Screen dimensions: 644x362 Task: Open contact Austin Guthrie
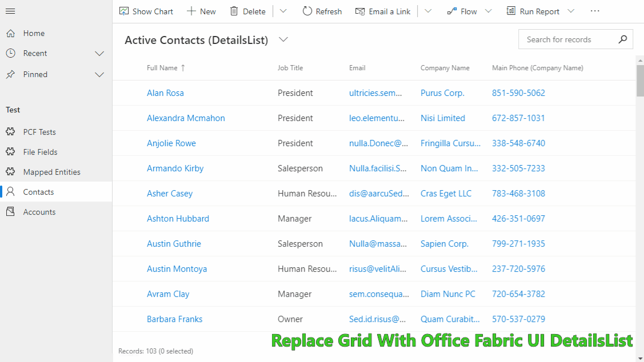coord(174,244)
